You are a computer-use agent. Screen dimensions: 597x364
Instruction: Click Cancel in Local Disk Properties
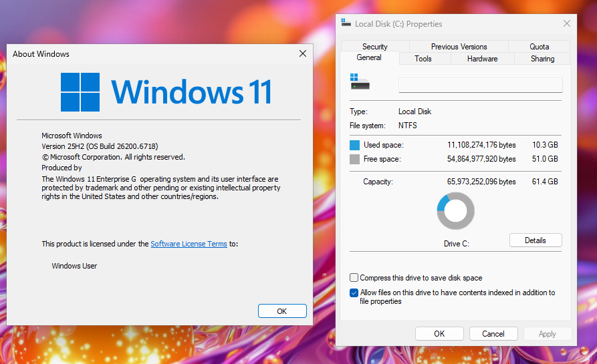(493, 333)
